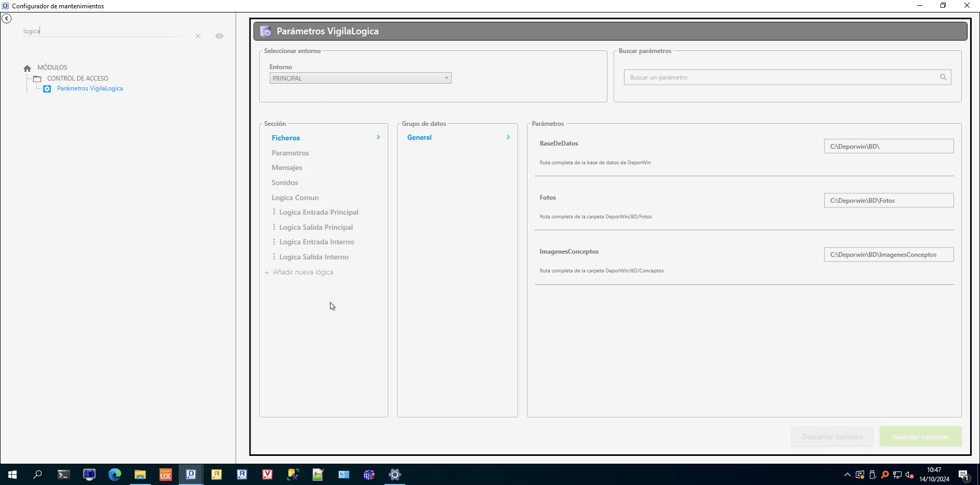Open the taskbar search magnifier
This screenshot has height=485, width=980.
click(x=37, y=475)
